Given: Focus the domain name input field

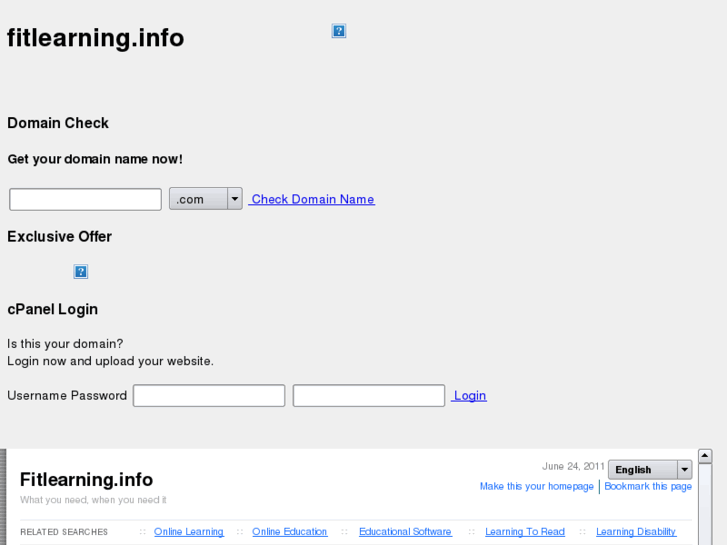Looking at the screenshot, I should coord(85,199).
